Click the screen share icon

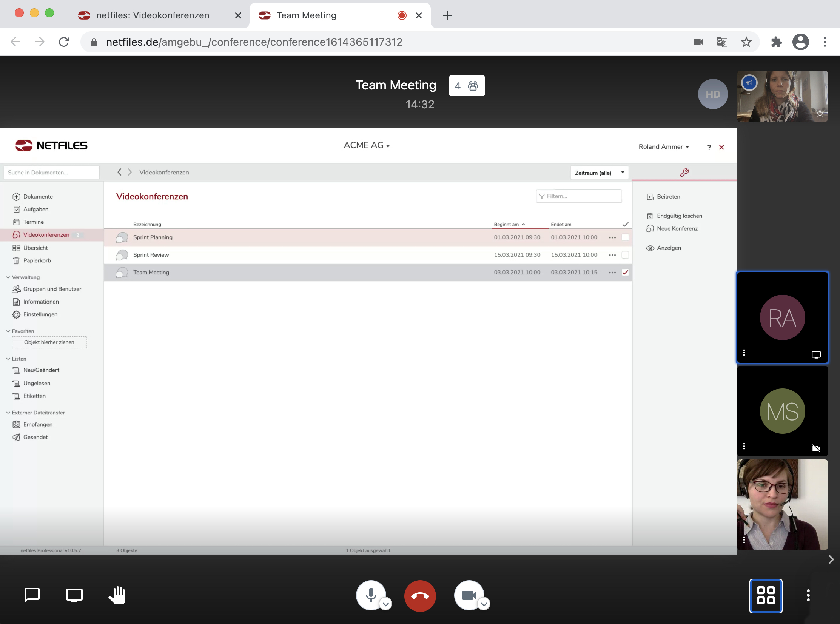[x=74, y=595]
